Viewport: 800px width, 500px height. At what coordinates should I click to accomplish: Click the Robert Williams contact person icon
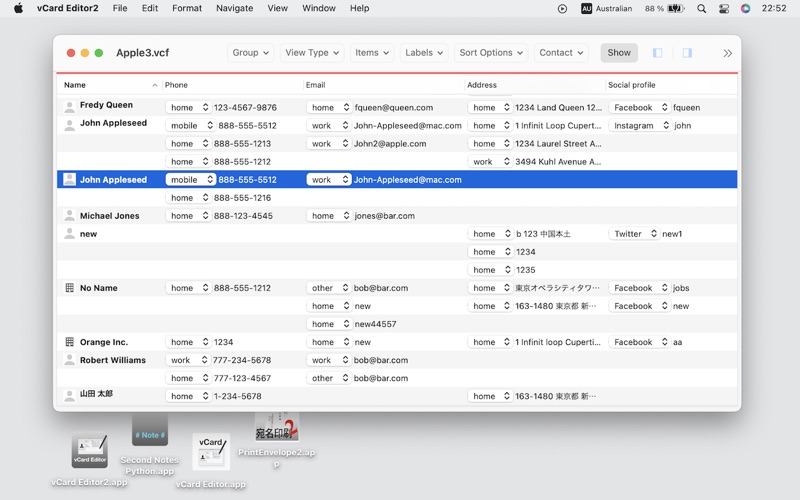[x=69, y=360]
